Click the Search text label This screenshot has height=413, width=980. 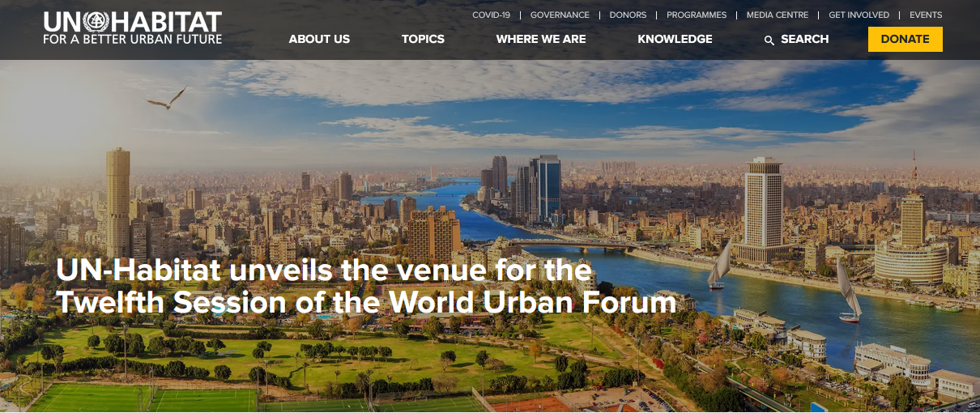(x=804, y=39)
